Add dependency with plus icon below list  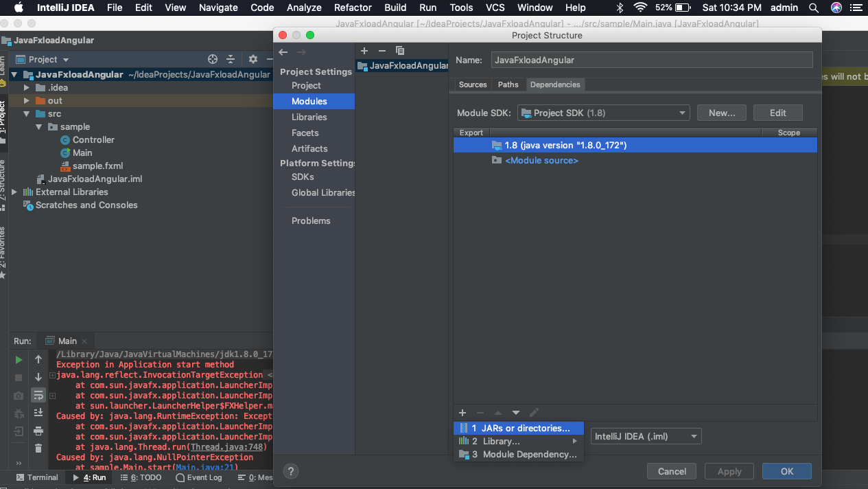pos(462,413)
